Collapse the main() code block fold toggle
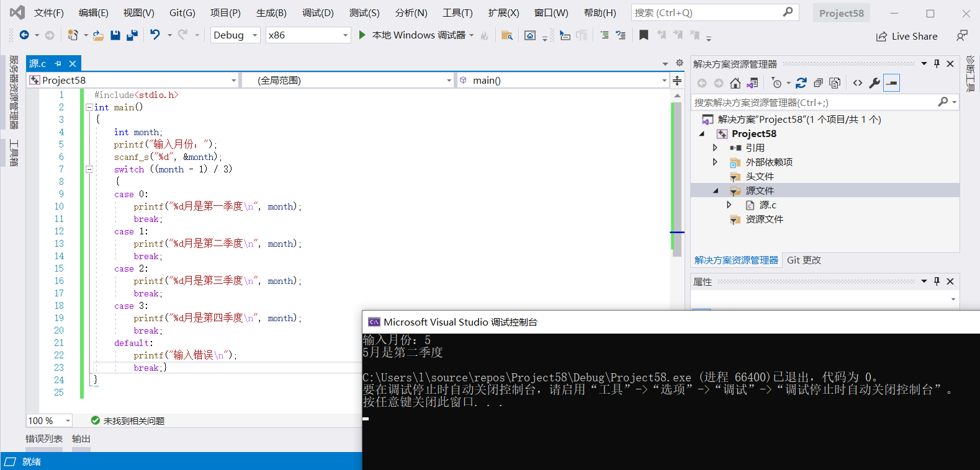The height and width of the screenshot is (470, 980). 89,107
